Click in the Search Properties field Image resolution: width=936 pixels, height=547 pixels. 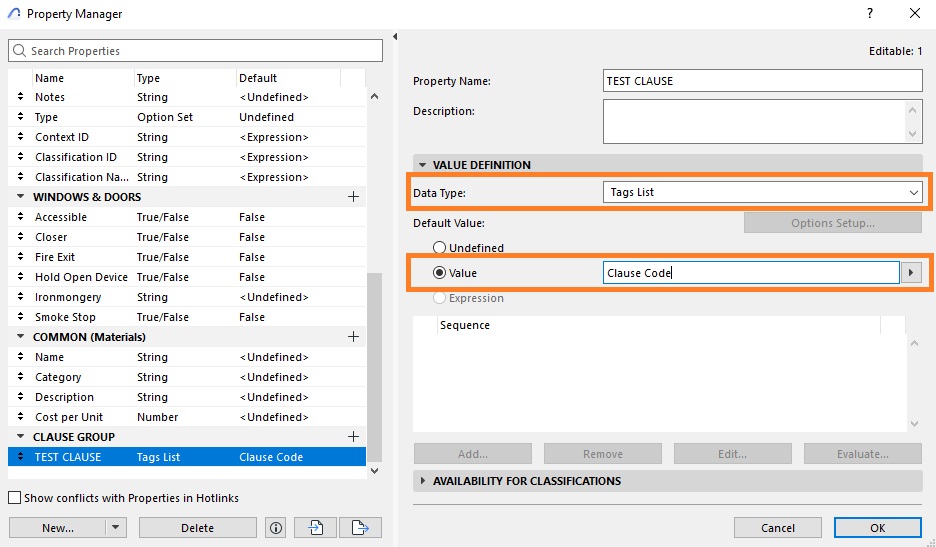pyautogui.click(x=195, y=51)
